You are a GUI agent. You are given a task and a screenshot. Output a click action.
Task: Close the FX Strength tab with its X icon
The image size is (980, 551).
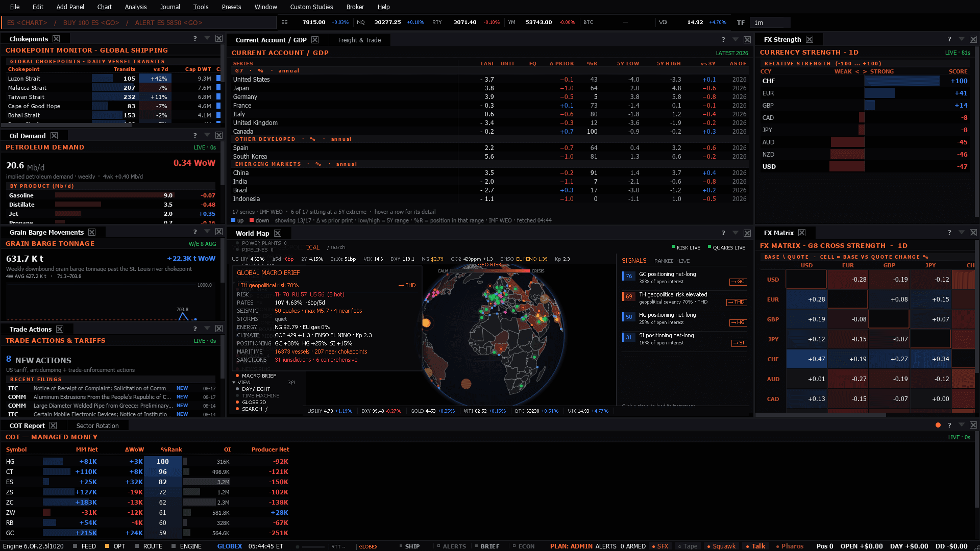pyautogui.click(x=810, y=39)
